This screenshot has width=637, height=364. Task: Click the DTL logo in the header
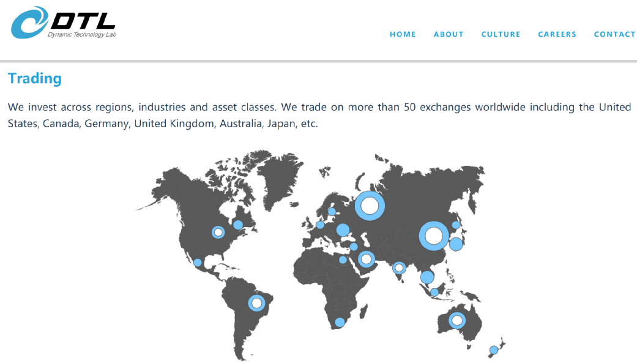[x=64, y=23]
